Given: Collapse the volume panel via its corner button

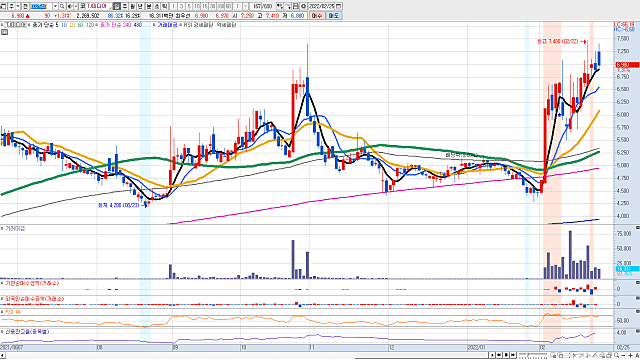Looking at the screenshot, I should [638, 227].
